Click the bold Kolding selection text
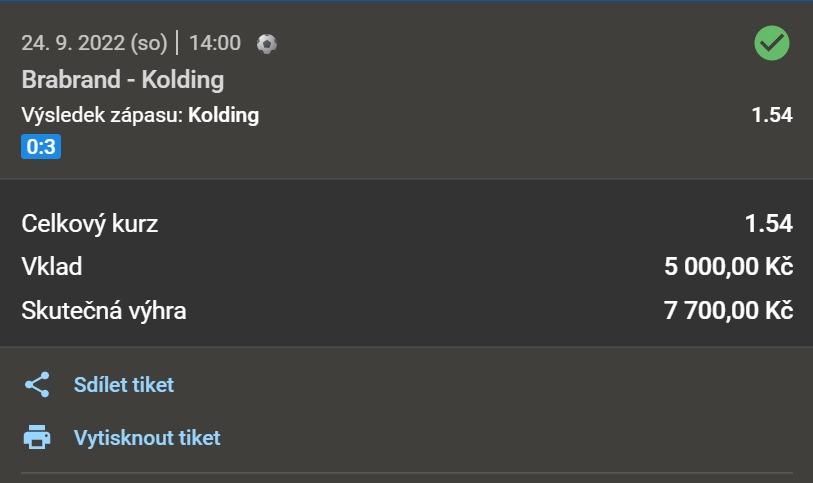Screen dimensions: 813x483 click(223, 115)
